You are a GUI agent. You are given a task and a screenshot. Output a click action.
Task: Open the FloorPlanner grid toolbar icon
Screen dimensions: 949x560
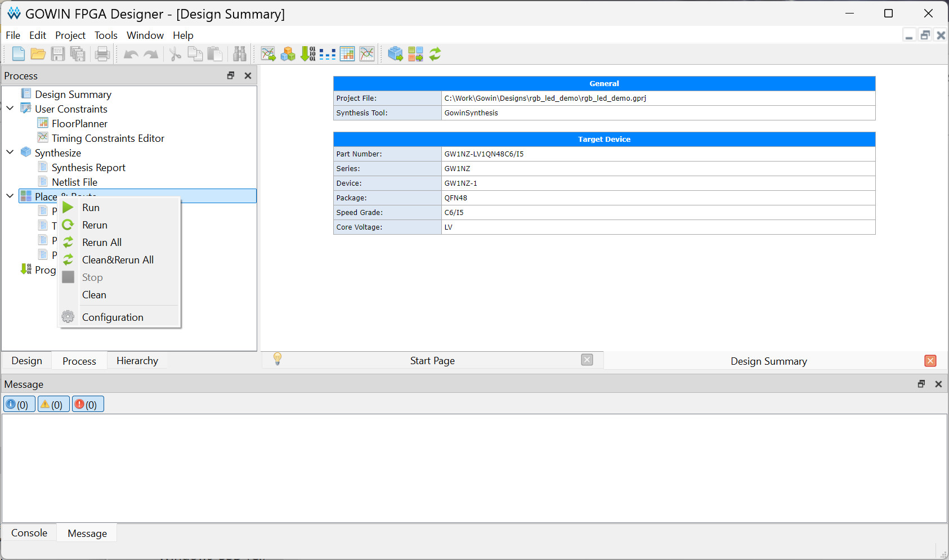(347, 54)
